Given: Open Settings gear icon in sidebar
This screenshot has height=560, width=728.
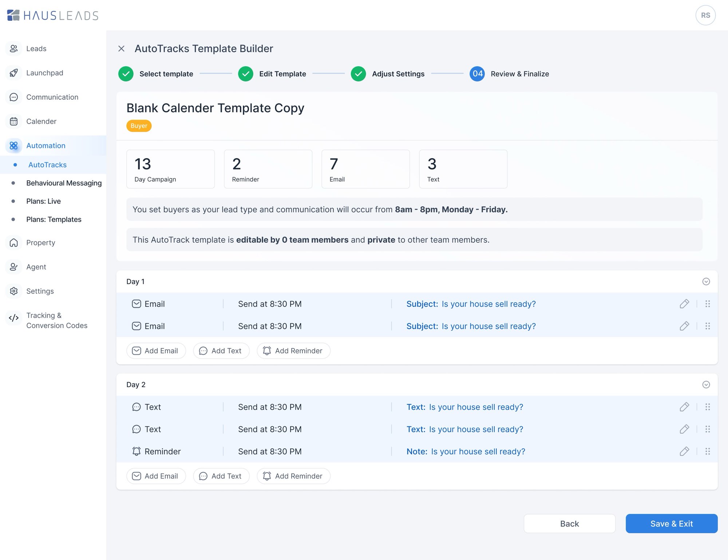Looking at the screenshot, I should (x=14, y=291).
